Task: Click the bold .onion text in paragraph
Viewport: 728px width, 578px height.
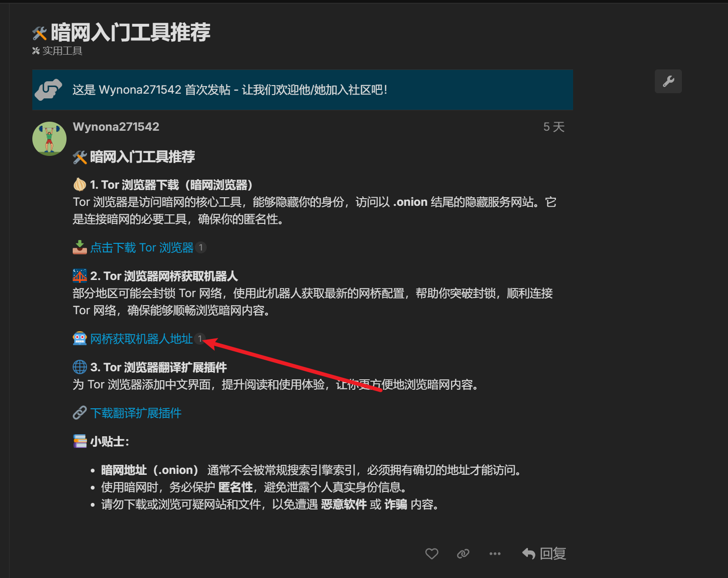Action: point(411,202)
